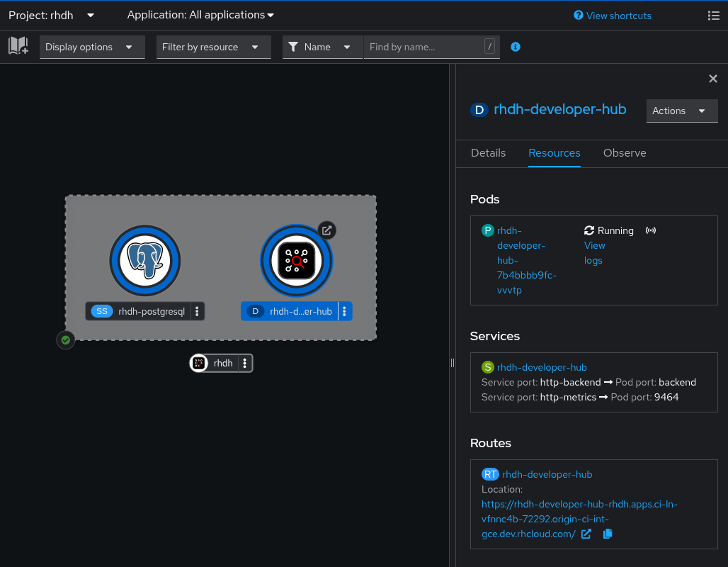The image size is (728, 567).
Task: Switch to the Observe tab
Action: [x=624, y=153]
